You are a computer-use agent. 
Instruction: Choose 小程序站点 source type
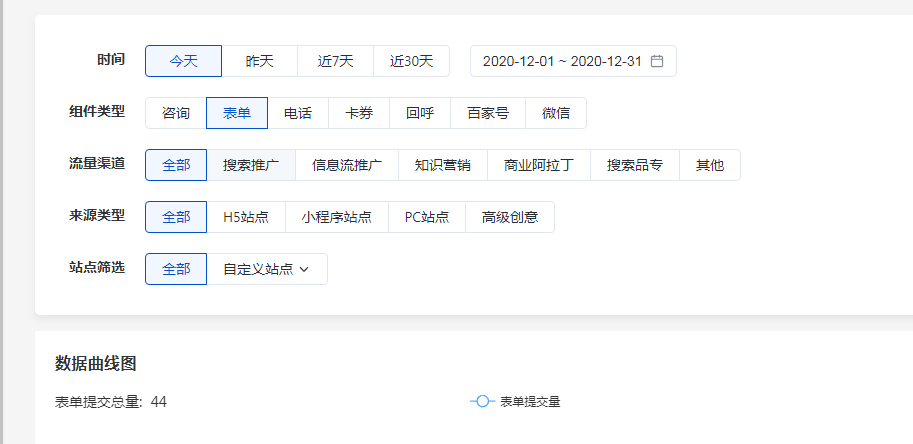click(x=337, y=217)
